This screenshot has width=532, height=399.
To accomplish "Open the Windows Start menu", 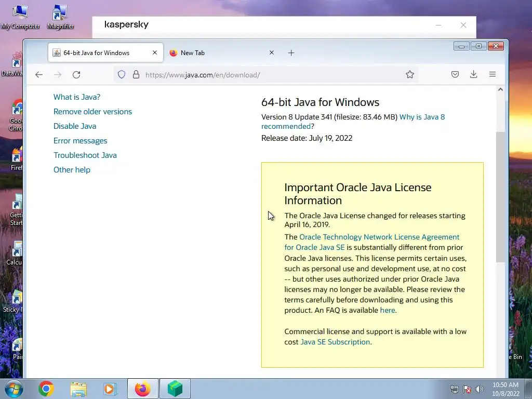I will point(14,389).
